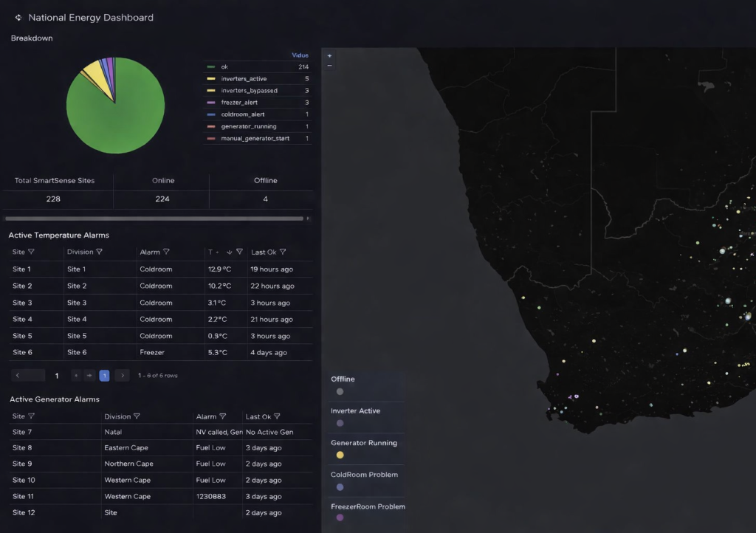756x533 pixels.
Task: Filter temperature alarms by Last Ok
Action: 283,252
